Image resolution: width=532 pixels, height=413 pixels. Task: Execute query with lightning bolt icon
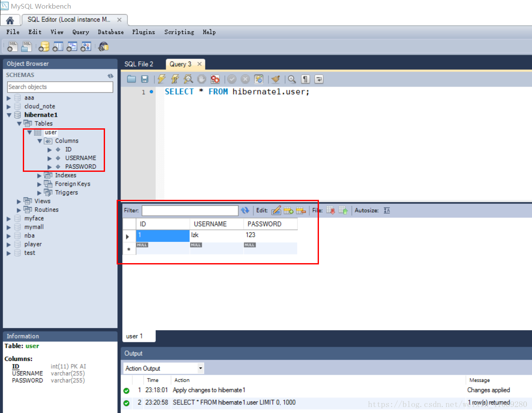(x=161, y=79)
